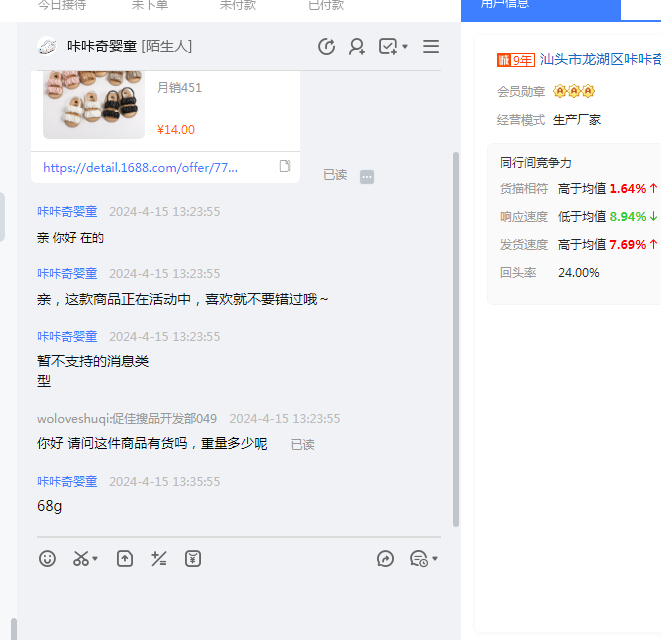The height and width of the screenshot is (640, 661).
Task: Expand the screenshot tool dropdown arrow
Action: [96, 560]
